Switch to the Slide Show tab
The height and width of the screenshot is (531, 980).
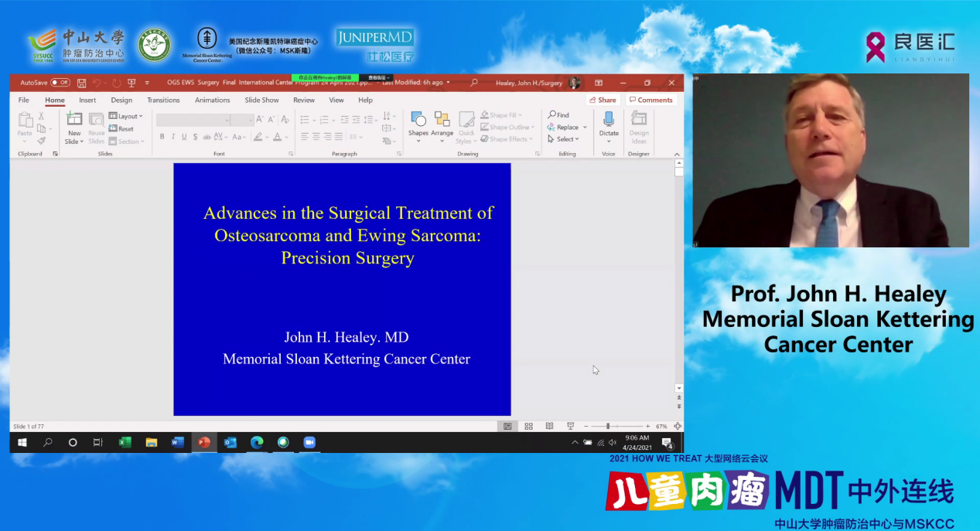point(262,100)
